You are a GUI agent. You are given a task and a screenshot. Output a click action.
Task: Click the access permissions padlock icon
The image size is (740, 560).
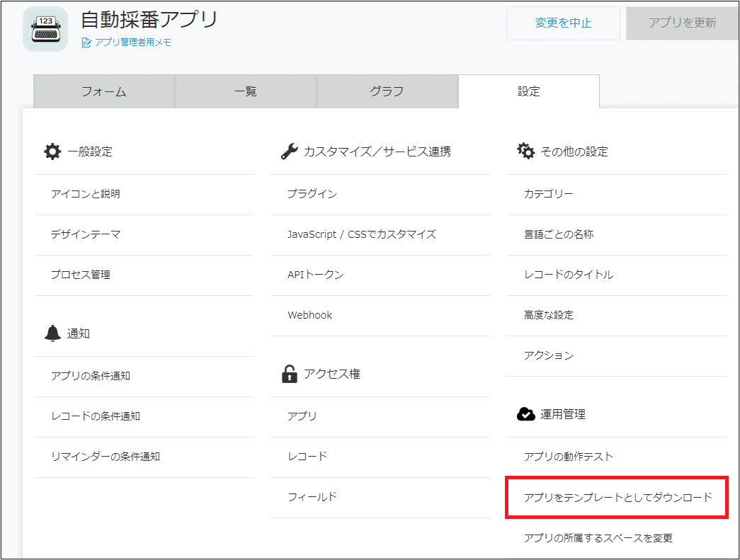(x=289, y=374)
